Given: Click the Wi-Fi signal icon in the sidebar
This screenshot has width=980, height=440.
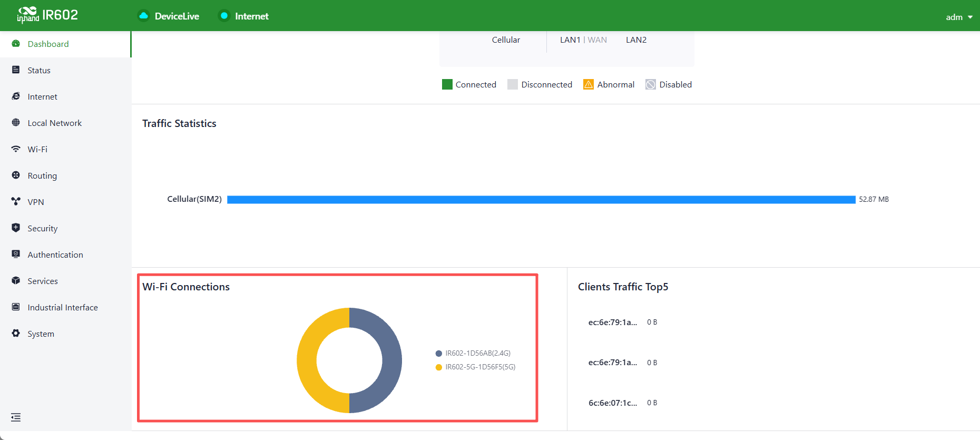Looking at the screenshot, I should [x=16, y=149].
